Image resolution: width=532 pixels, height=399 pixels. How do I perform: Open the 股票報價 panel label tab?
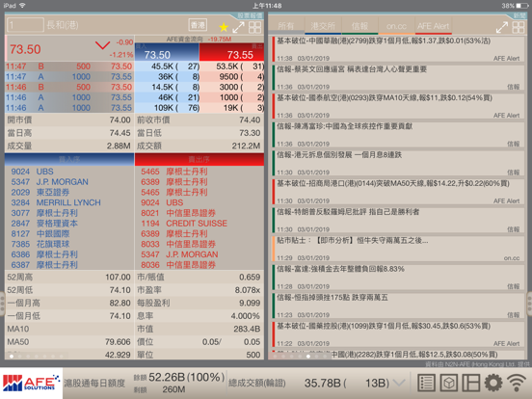250,15
